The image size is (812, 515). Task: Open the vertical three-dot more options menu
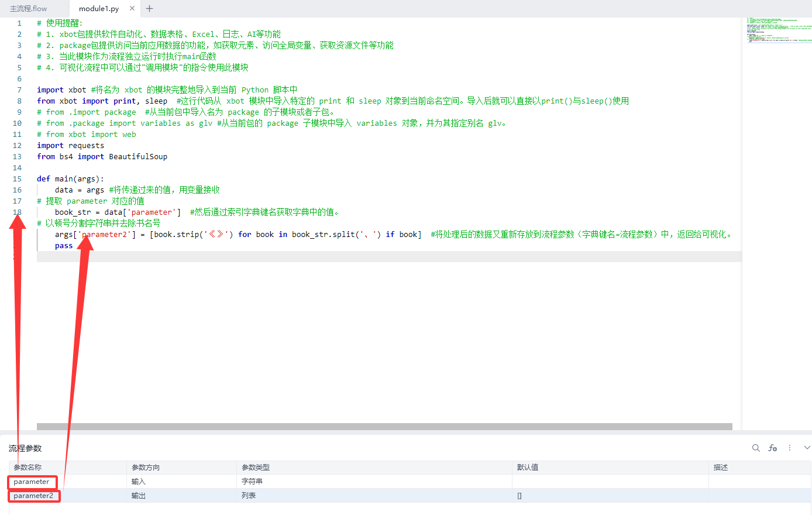790,448
